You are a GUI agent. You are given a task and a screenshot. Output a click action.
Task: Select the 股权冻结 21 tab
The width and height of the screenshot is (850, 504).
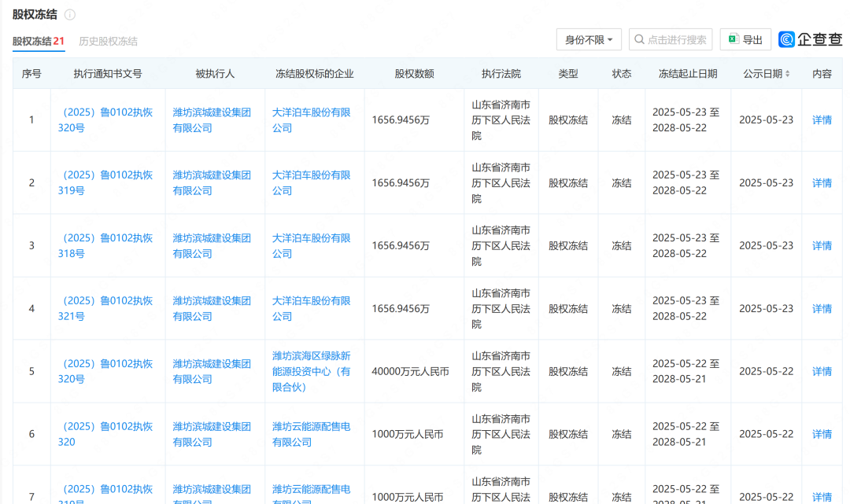point(39,41)
